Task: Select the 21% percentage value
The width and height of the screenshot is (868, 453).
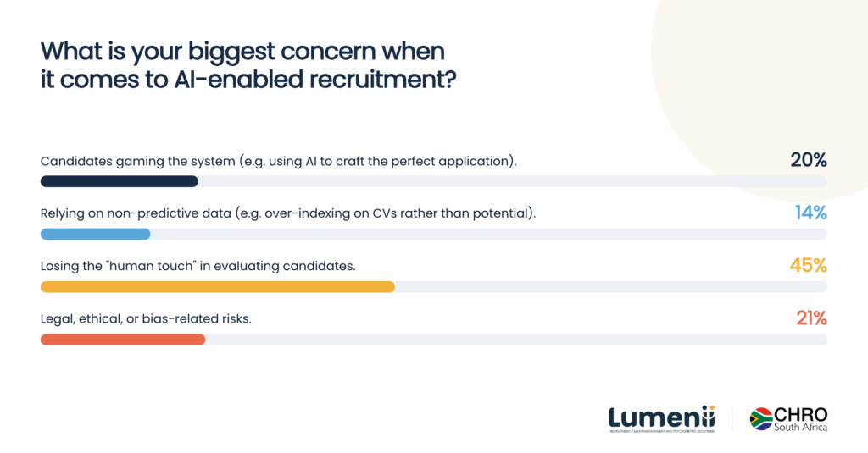Action: (x=811, y=318)
